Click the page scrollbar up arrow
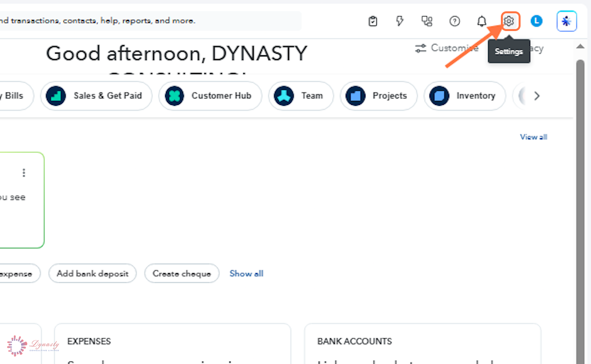 click(x=580, y=46)
